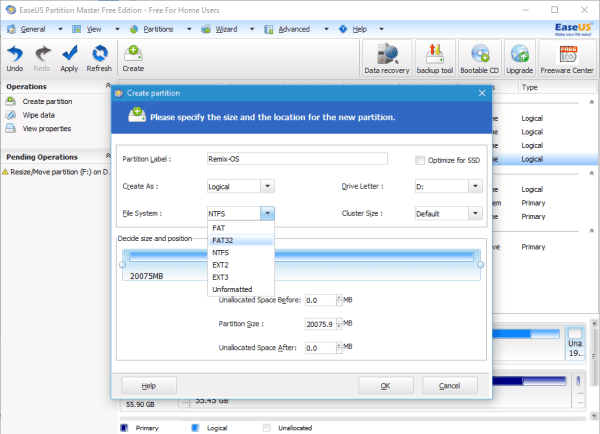Viewport: 600px width, 434px height.
Task: Click the Logical legend color swatch
Action: [195, 427]
